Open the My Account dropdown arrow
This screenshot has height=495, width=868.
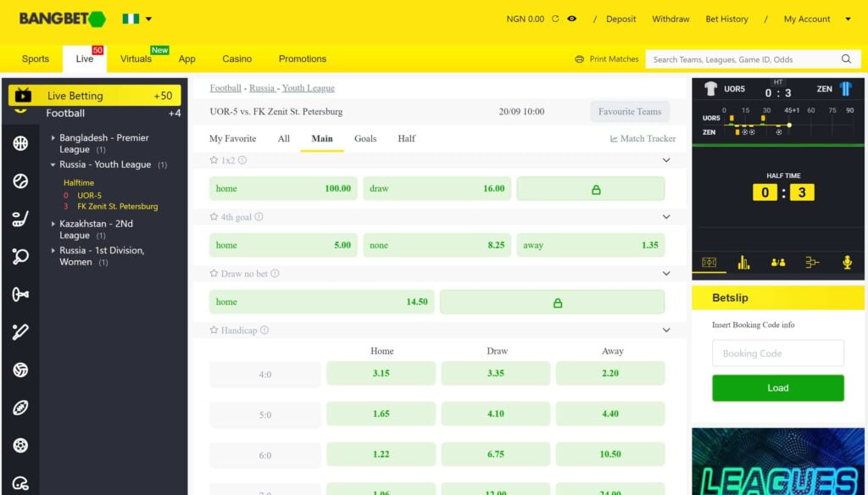click(848, 19)
